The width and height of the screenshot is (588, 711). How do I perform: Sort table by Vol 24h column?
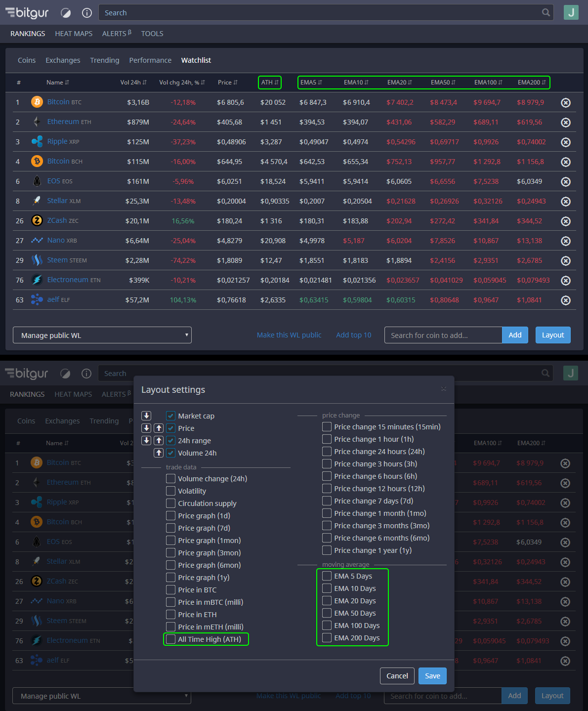(x=133, y=83)
